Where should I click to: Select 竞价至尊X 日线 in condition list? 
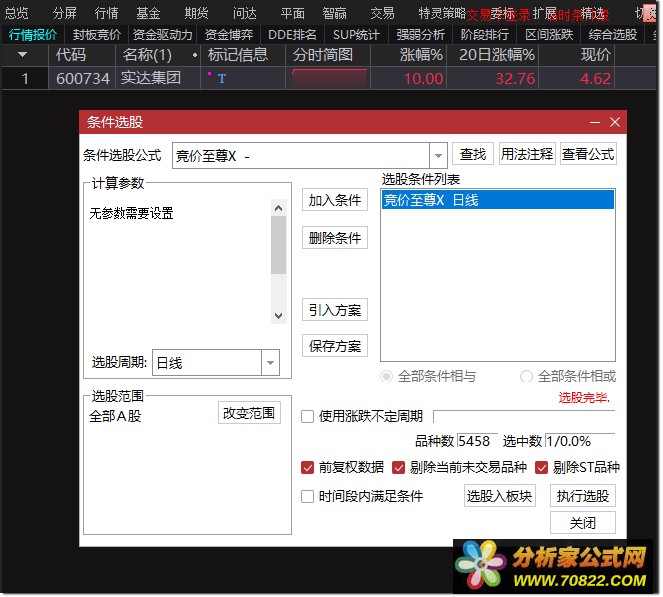pyautogui.click(x=498, y=200)
